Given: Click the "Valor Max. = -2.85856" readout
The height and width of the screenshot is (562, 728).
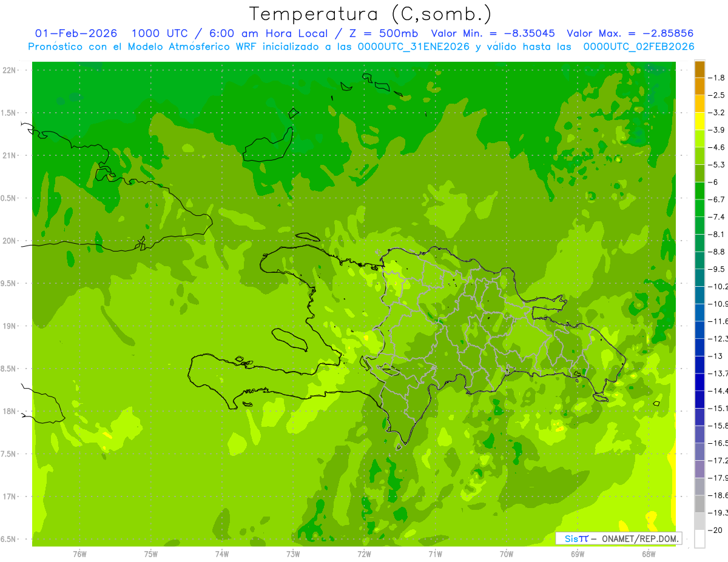Looking at the screenshot, I should pos(630,33).
